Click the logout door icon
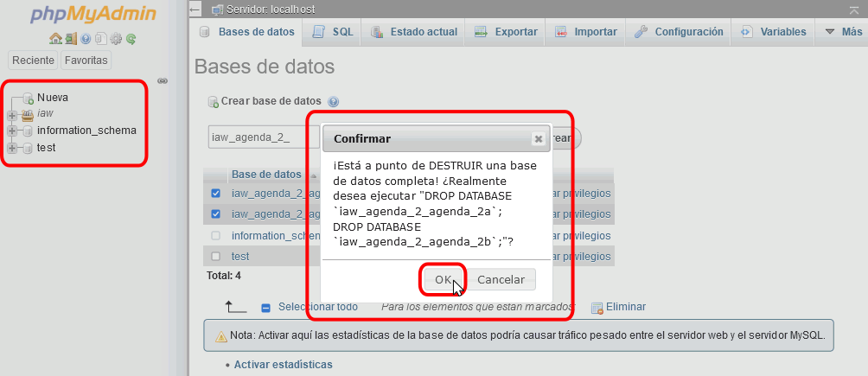 [x=71, y=39]
